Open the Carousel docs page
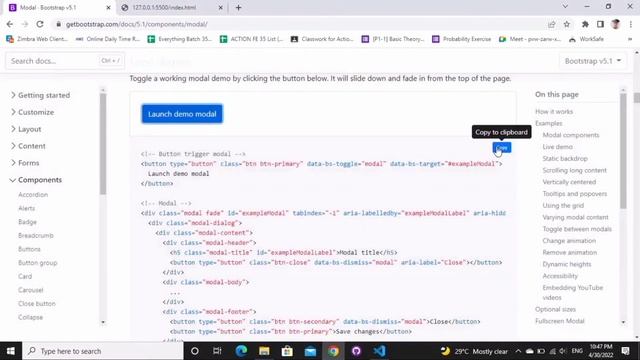Screen dimensions: 640x360 coord(31,290)
